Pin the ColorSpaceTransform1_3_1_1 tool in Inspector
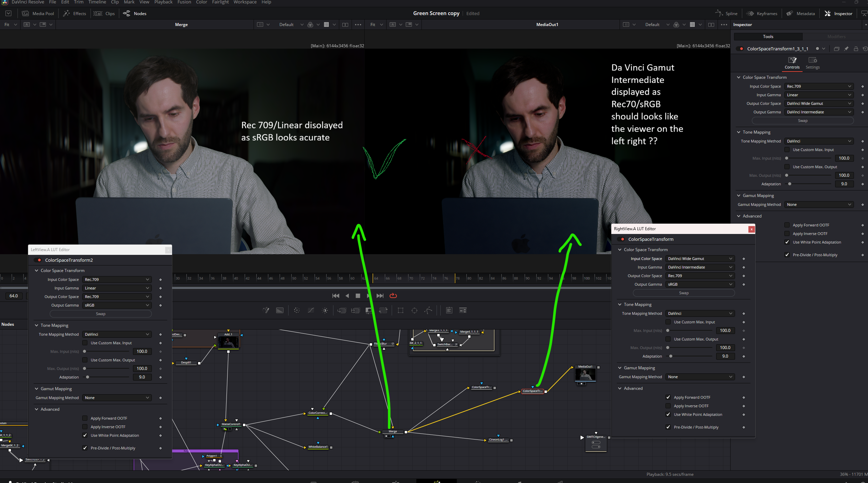The height and width of the screenshot is (483, 868). [x=846, y=49]
